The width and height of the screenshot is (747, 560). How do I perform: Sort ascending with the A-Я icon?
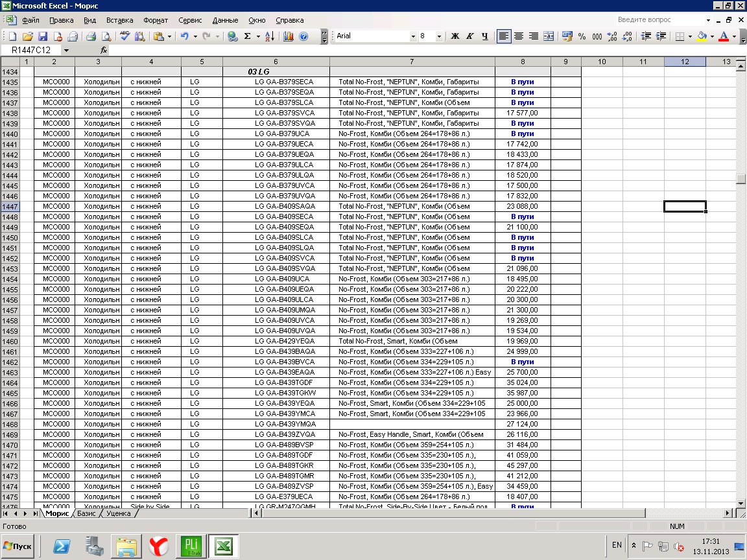[x=270, y=36]
